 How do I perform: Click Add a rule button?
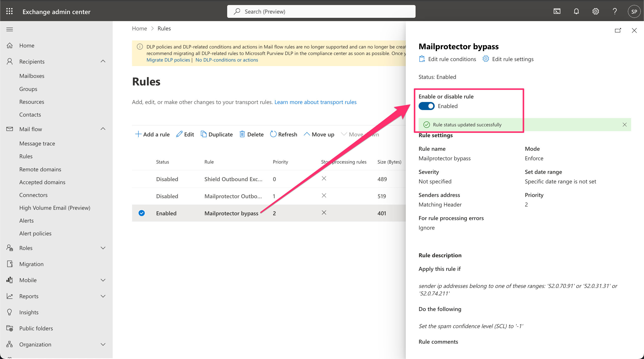click(152, 134)
